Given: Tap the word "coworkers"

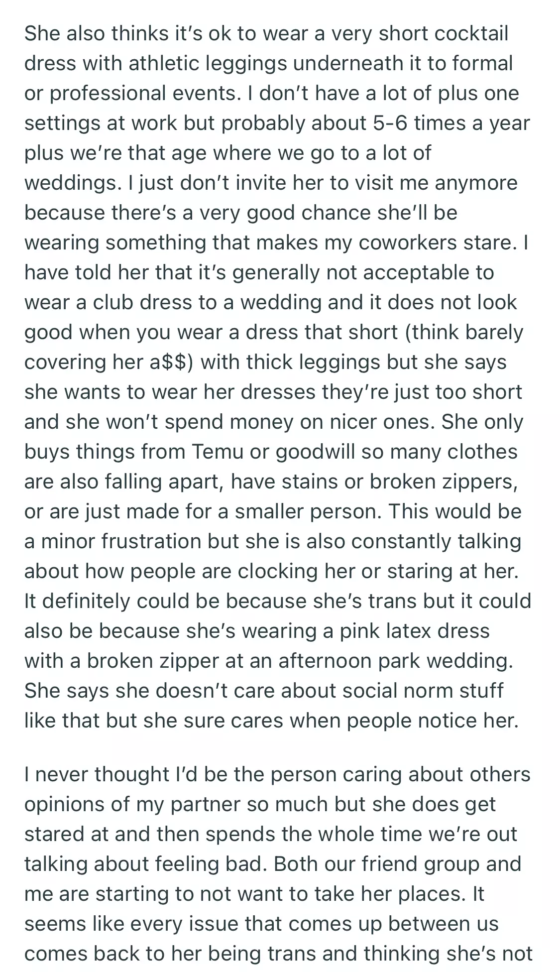Looking at the screenshot, I should tap(414, 243).
